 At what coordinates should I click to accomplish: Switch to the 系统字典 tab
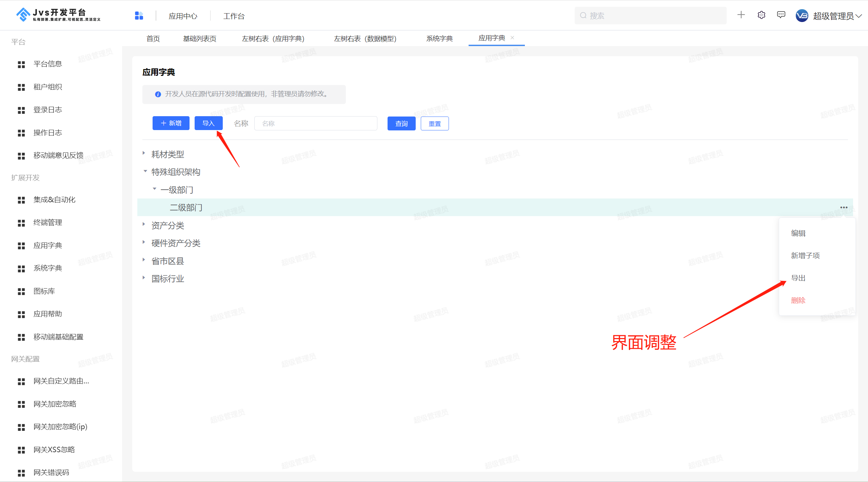[439, 39]
